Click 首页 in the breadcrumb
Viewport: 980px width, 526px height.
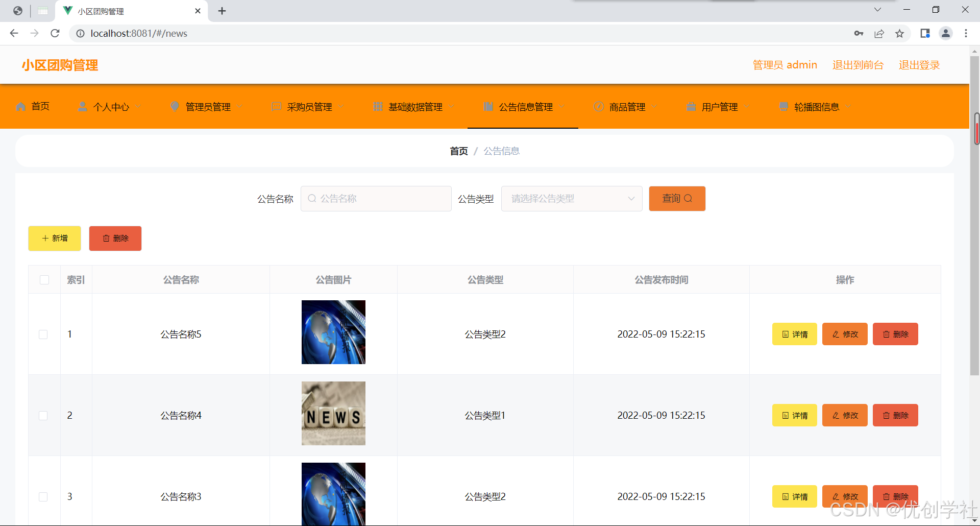[459, 151]
